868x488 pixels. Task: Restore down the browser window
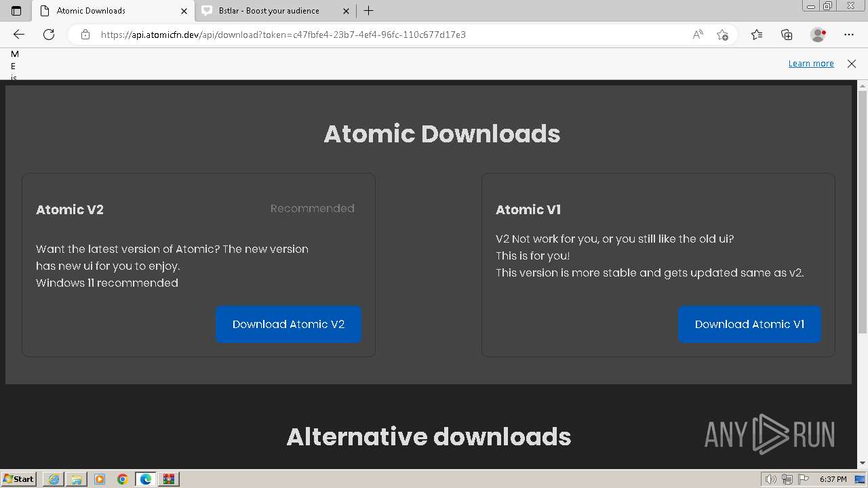coord(828,6)
